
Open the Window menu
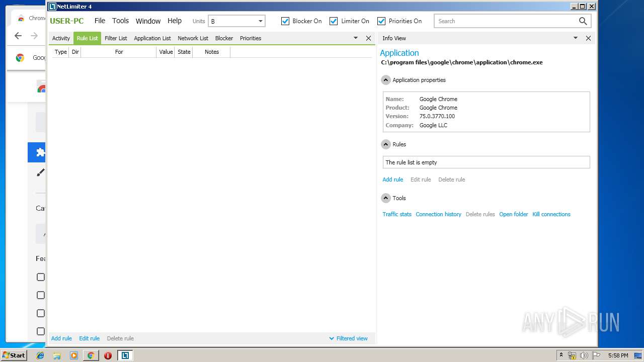click(148, 21)
